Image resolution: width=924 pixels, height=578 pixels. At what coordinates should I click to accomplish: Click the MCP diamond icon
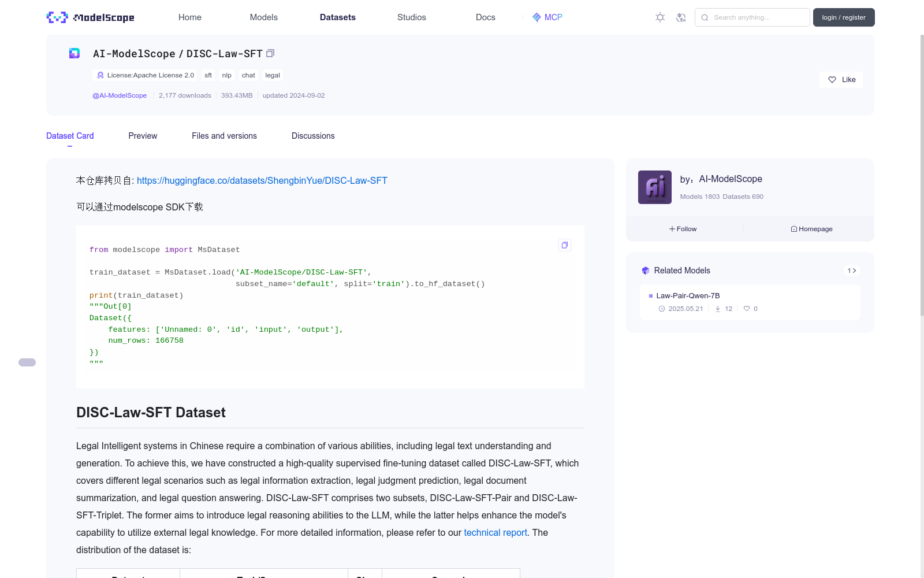536,17
